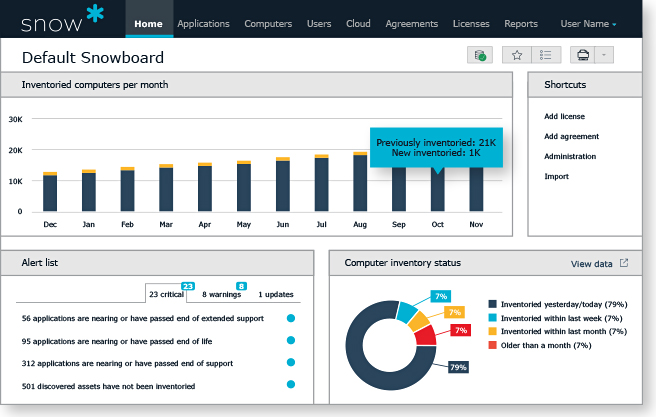Screen dimensions: 656x417
Task: Click the database status icon
Action: 480,56
